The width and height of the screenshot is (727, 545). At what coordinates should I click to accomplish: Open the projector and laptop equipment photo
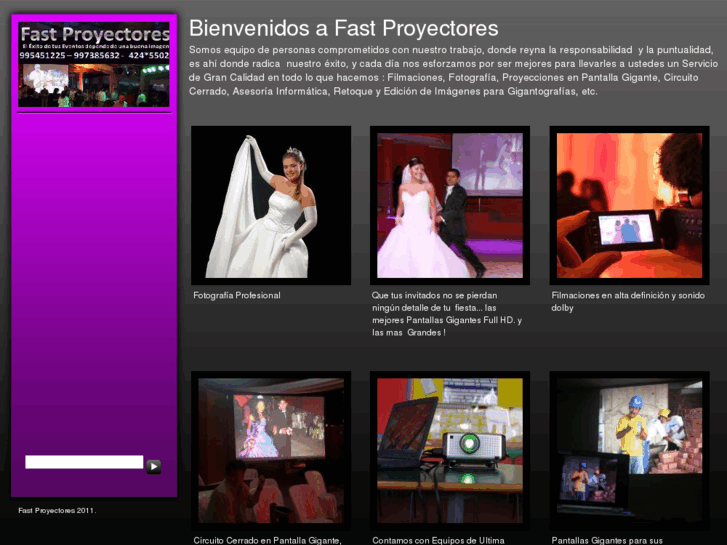tap(449, 450)
